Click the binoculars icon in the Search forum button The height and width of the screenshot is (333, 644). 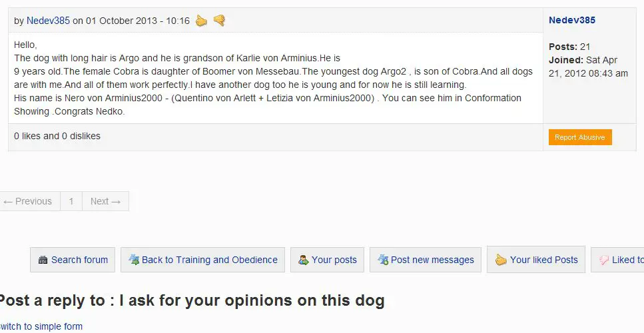click(x=43, y=260)
